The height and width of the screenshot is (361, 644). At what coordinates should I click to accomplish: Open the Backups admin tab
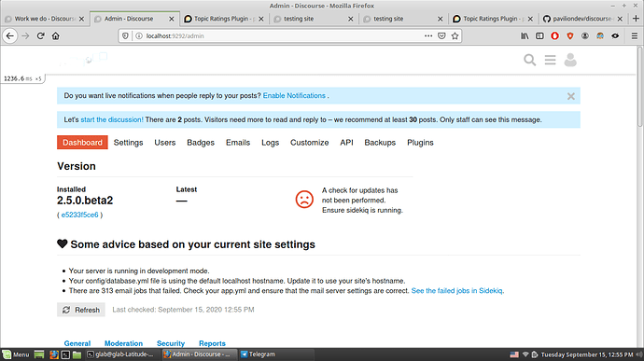tap(380, 143)
